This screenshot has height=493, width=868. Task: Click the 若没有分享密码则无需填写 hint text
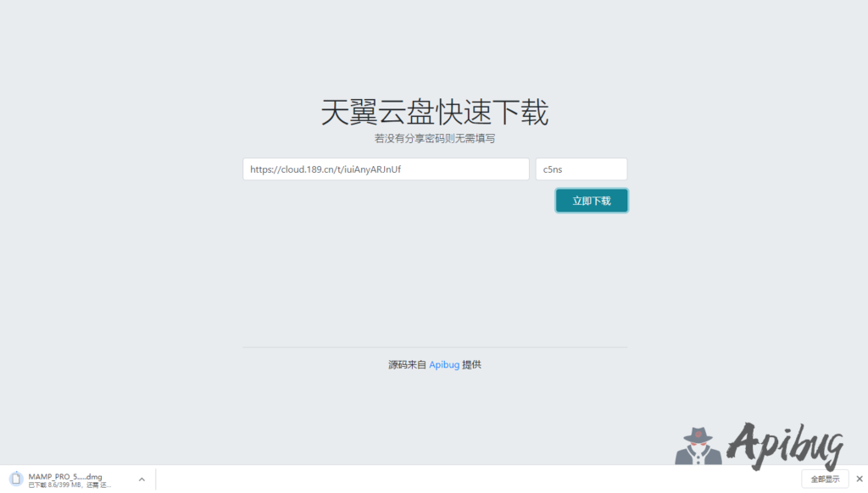434,138
